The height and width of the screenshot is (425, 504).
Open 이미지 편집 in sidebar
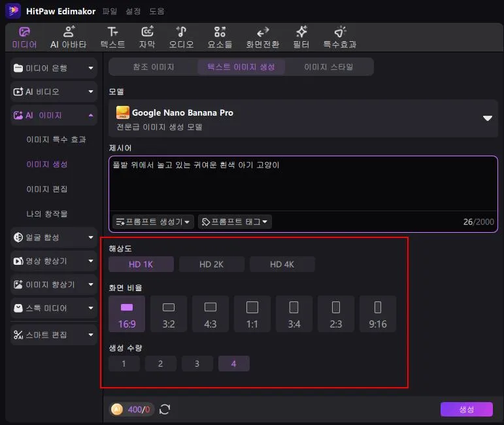[47, 189]
